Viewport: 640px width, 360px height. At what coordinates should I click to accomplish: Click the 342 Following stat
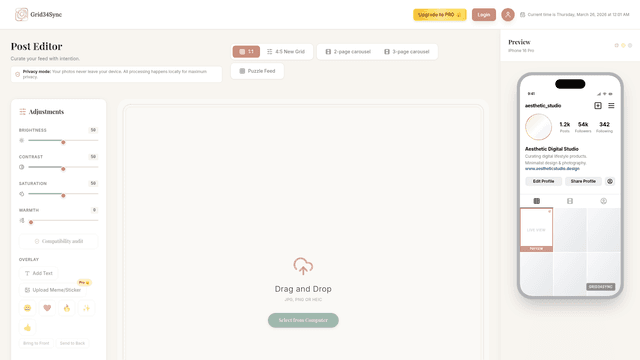604,127
